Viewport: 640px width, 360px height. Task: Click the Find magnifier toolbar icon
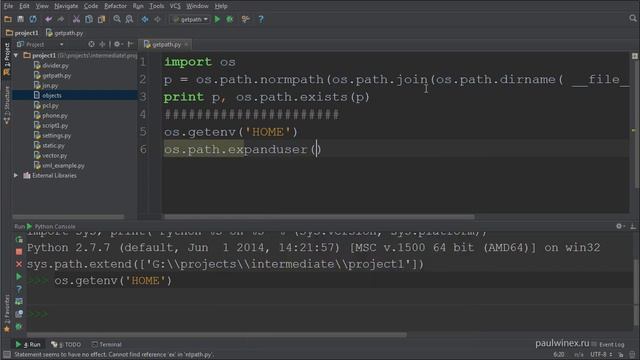[x=117, y=19]
